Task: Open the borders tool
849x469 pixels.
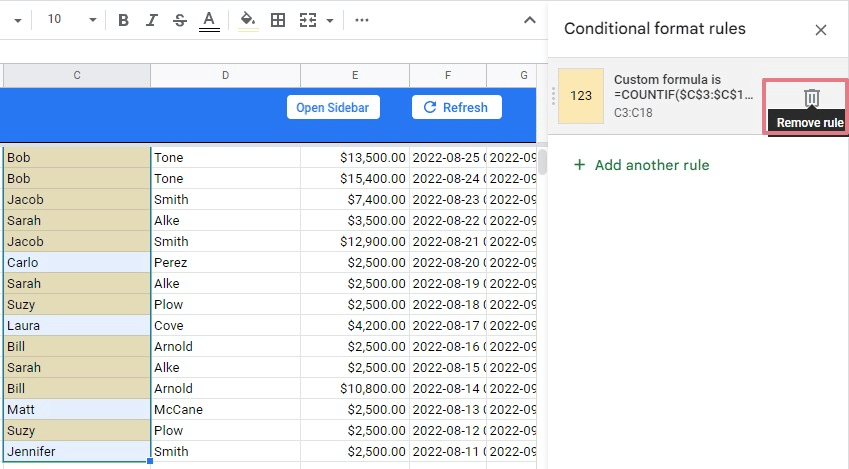Action: coord(278,20)
